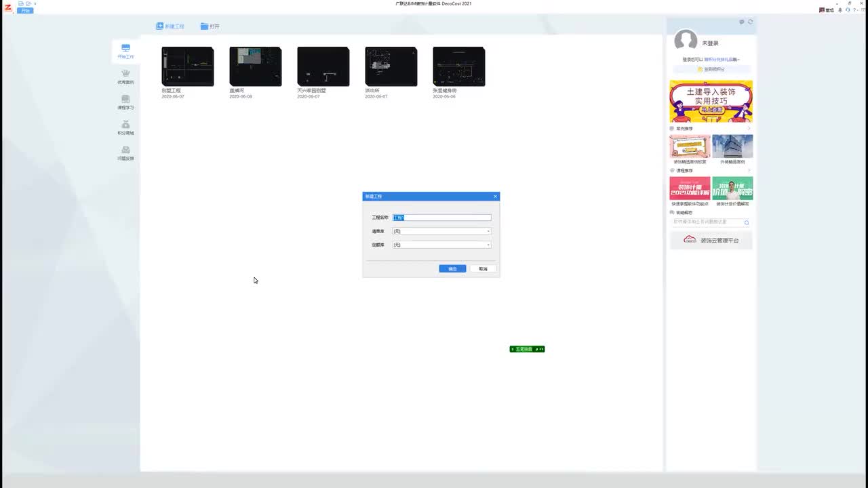Viewport: 868px width, 488px height.
Task: Click the 签到领积分 sign-in button
Action: pos(711,69)
